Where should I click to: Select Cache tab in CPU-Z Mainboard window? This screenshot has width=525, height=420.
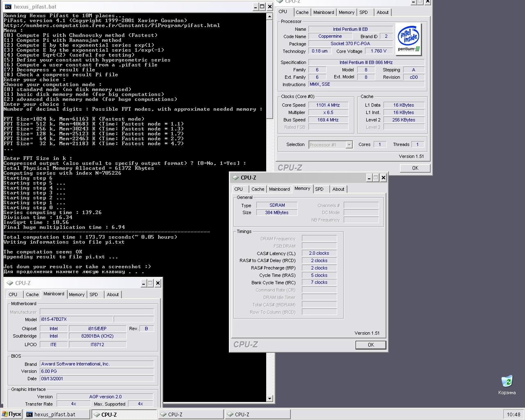click(x=32, y=294)
